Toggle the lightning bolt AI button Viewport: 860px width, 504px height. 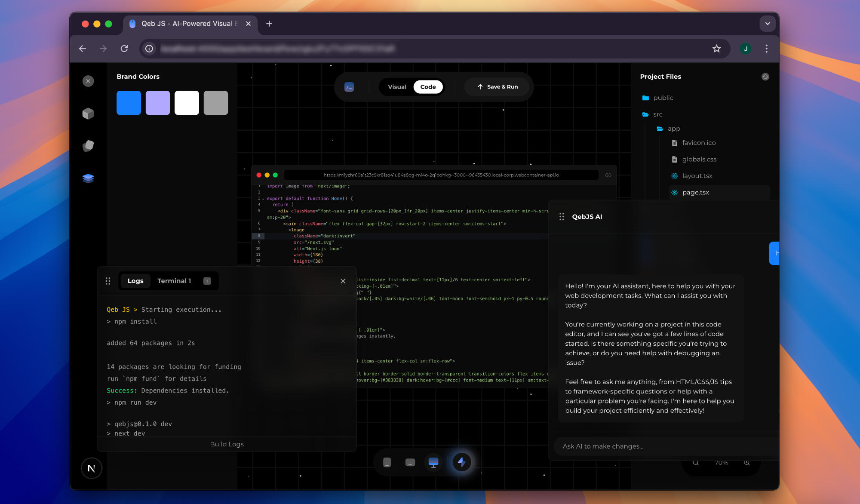click(462, 462)
